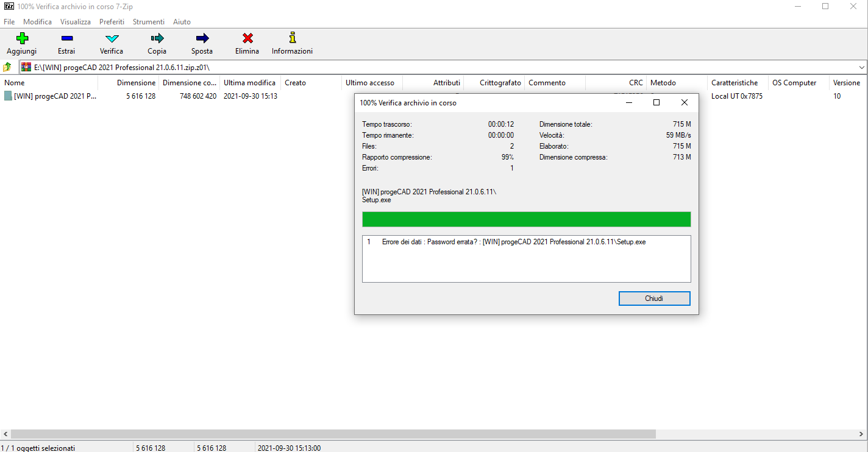The height and width of the screenshot is (452, 868).
Task: Sort by the Dimensione column header
Action: 128,83
